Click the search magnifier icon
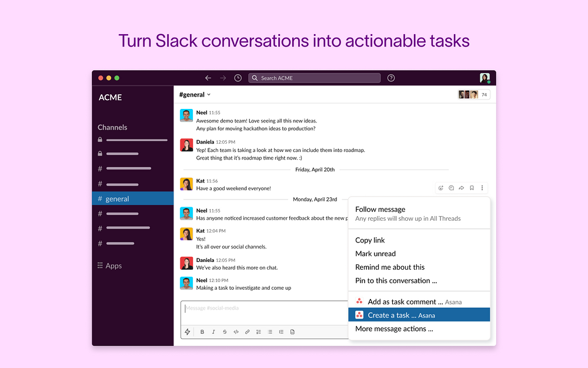 pyautogui.click(x=255, y=78)
